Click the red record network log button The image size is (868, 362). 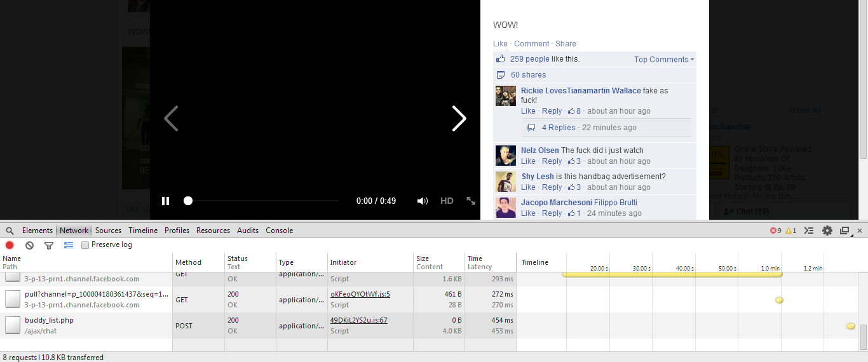[10, 245]
